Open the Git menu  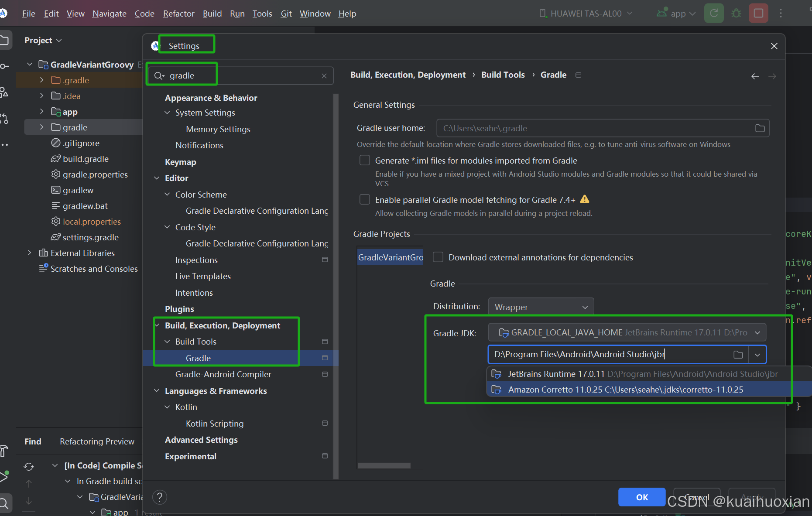[286, 14]
